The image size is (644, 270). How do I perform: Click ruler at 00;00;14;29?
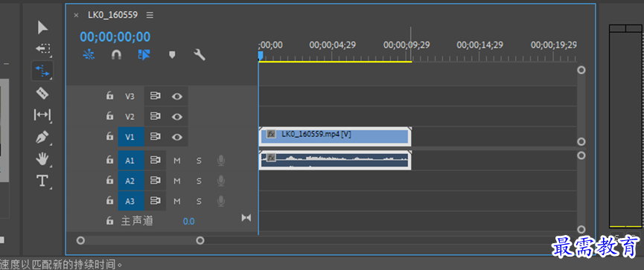[479, 45]
